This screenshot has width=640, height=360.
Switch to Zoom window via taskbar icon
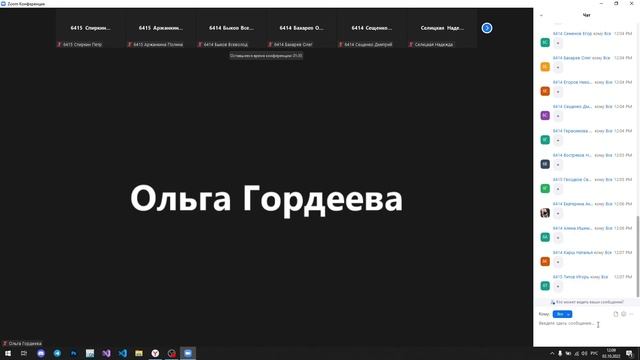point(188,353)
